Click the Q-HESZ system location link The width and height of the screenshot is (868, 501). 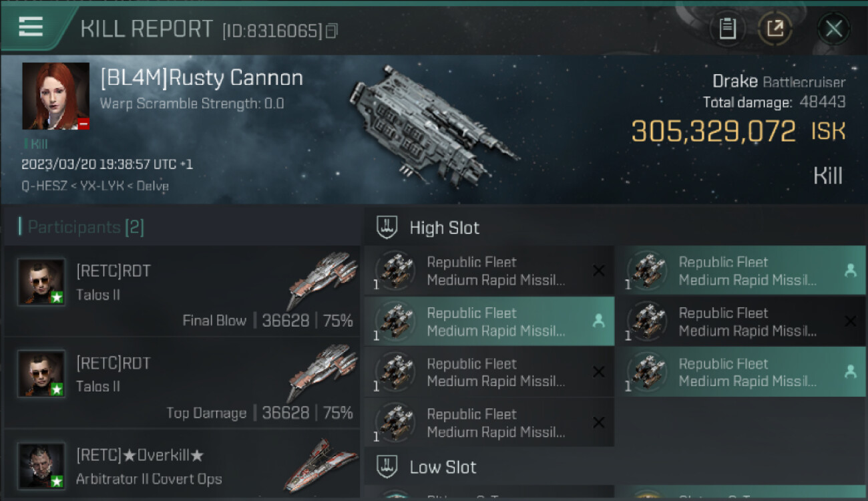tap(43, 186)
